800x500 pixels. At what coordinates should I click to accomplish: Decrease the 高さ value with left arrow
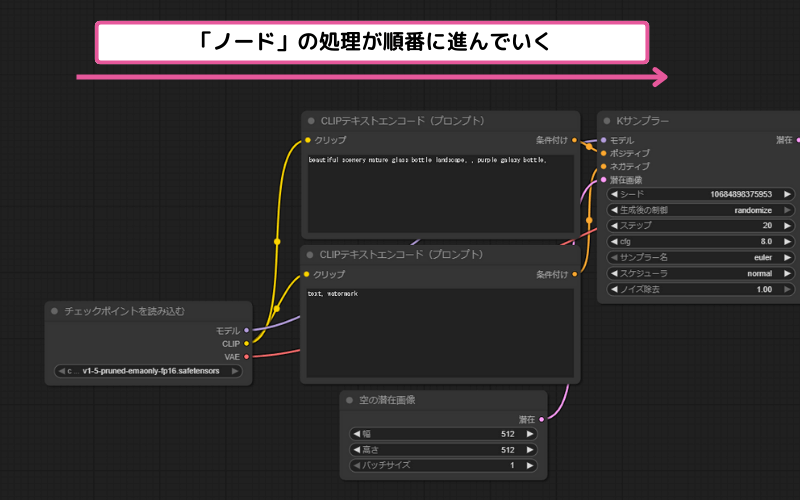pos(357,450)
